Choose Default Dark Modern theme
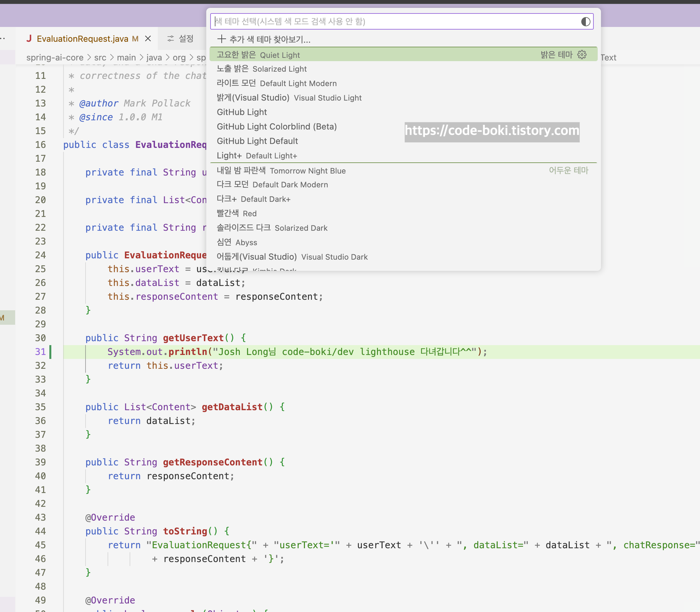The height and width of the screenshot is (612, 700). [272, 185]
